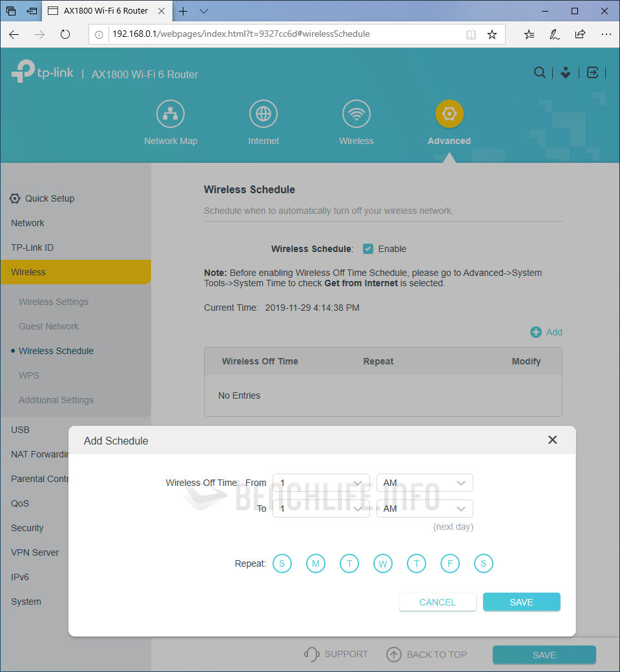Uncheck the Wireless Schedule Enable checkbox
620x672 pixels.
368,249
